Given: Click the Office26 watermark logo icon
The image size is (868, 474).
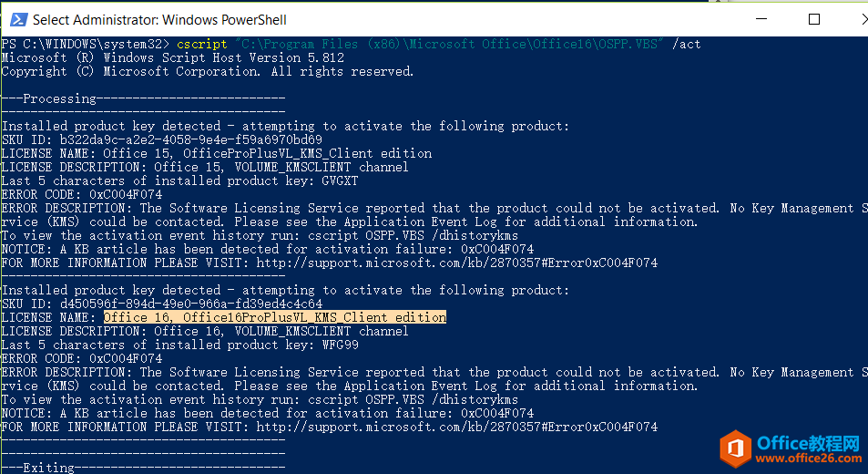Looking at the screenshot, I should pos(736,448).
